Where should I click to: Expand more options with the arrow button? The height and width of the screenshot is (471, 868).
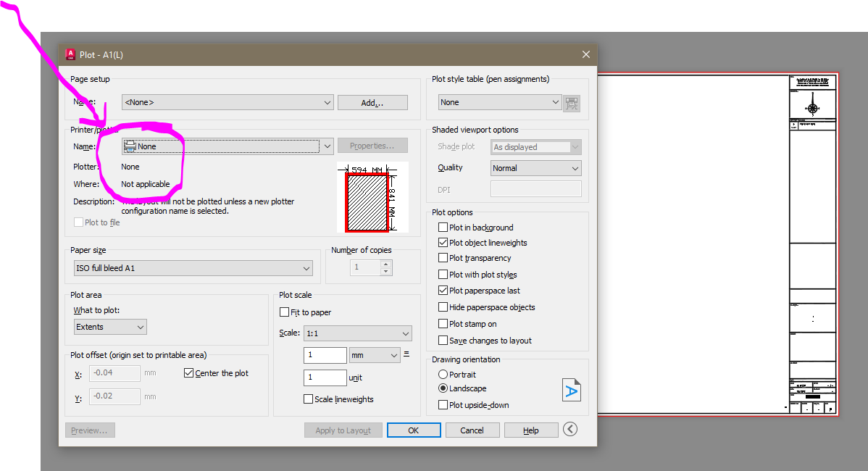point(569,429)
